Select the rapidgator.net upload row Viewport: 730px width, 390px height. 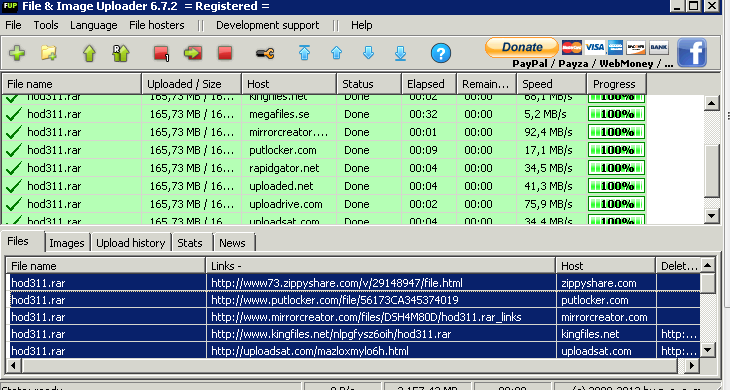click(324, 168)
